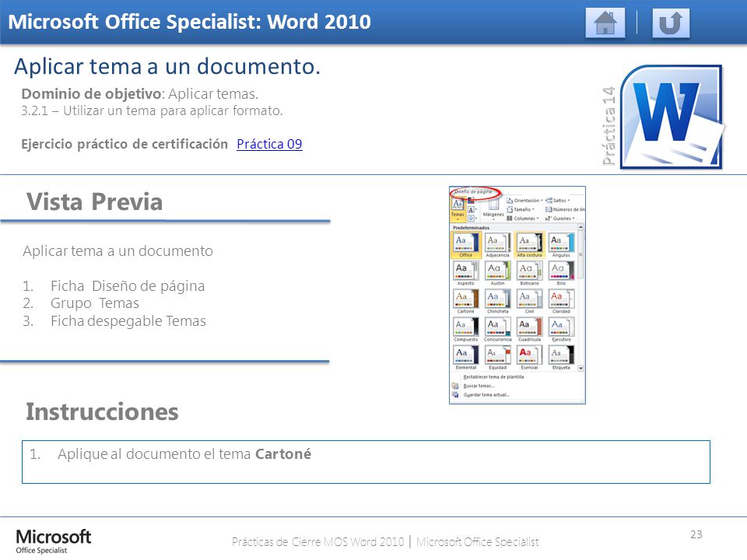Open the Márgenes dropdown

[493, 208]
